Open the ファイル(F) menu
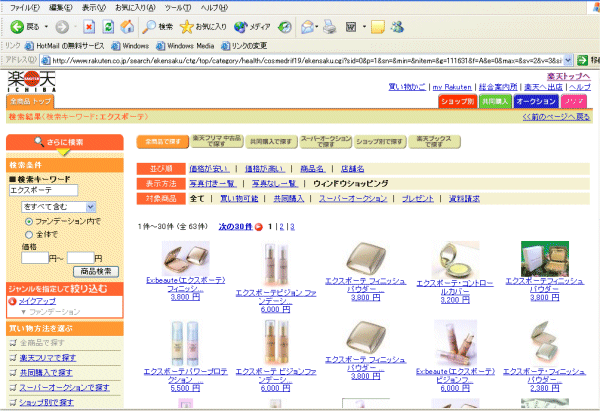This screenshot has width=600, height=411. click(x=24, y=8)
